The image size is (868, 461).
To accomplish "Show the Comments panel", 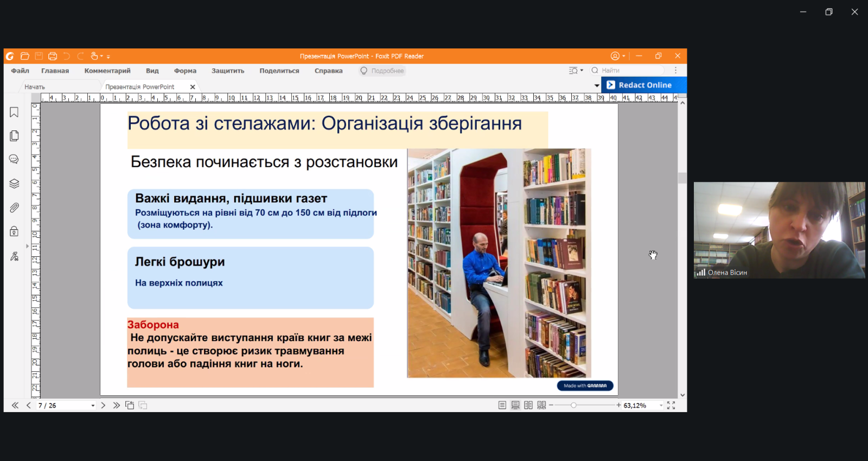I will click(14, 159).
